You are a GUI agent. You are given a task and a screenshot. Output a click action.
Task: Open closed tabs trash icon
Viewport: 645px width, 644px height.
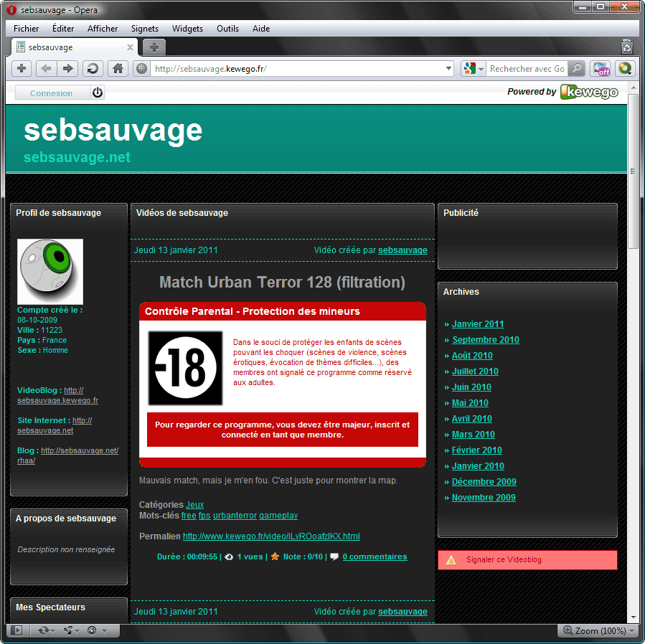coord(627,47)
